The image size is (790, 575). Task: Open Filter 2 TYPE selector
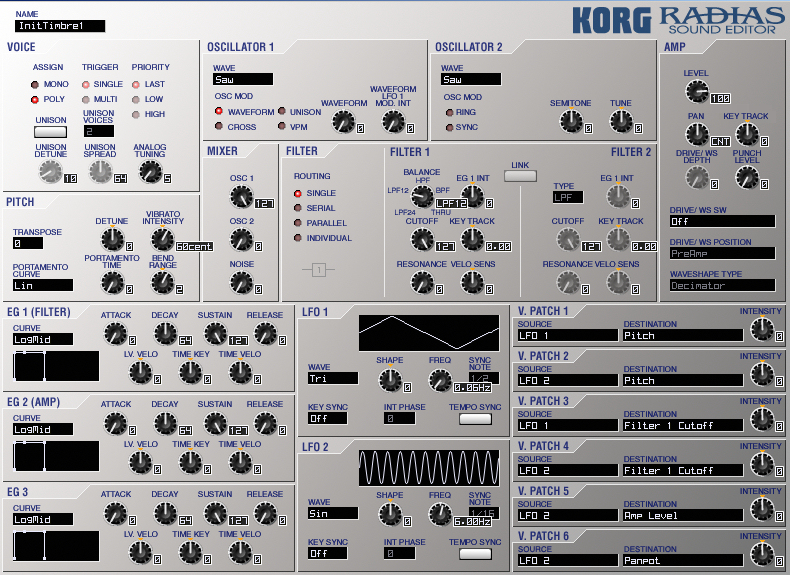pos(568,198)
